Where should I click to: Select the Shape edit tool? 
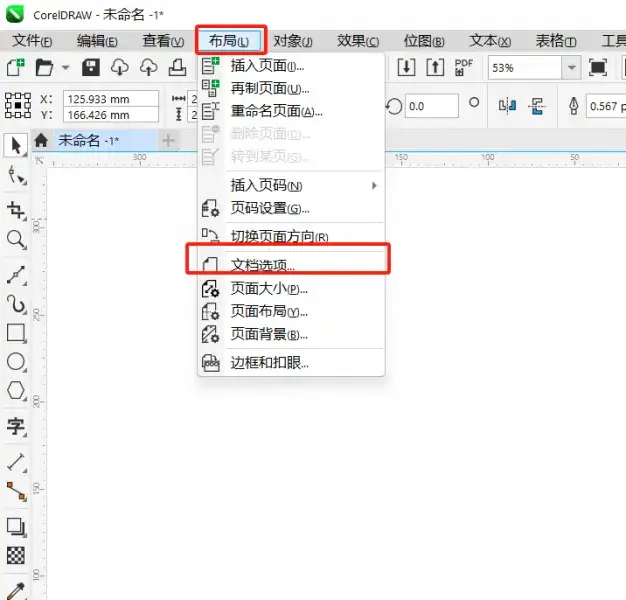click(16, 175)
